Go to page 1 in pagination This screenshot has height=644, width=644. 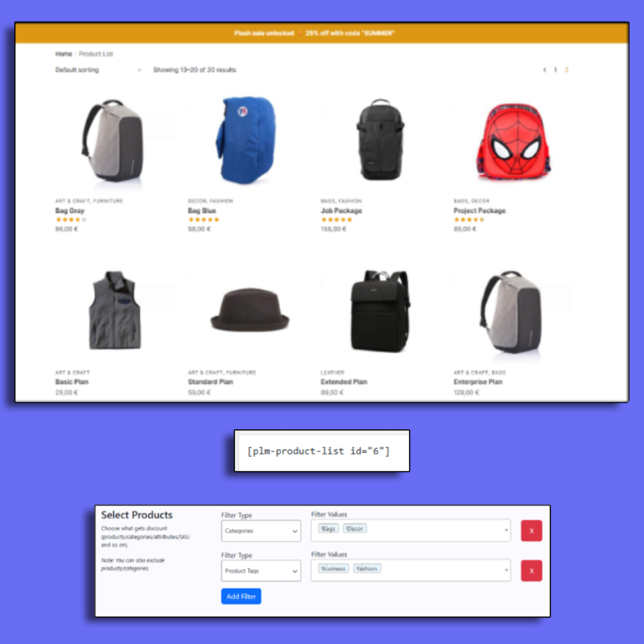click(555, 70)
